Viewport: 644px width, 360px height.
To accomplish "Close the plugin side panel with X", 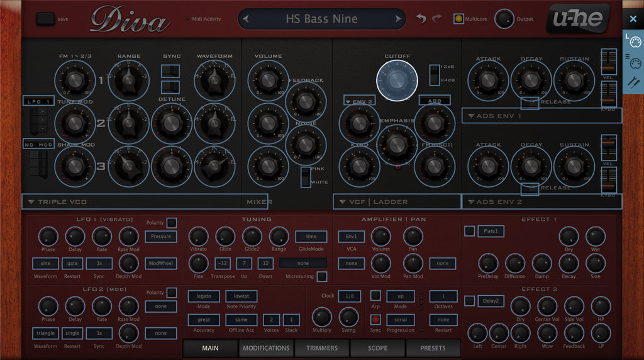I will click(633, 18).
